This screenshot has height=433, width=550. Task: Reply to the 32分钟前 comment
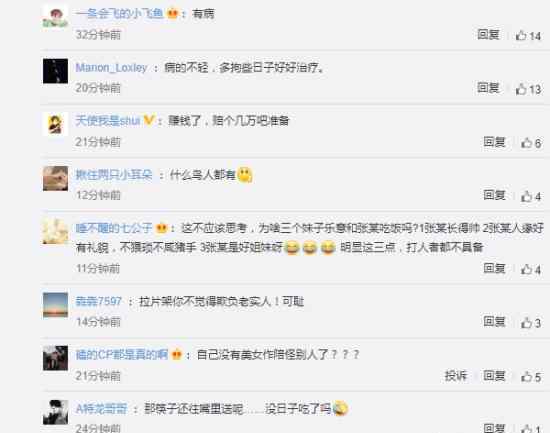point(488,34)
